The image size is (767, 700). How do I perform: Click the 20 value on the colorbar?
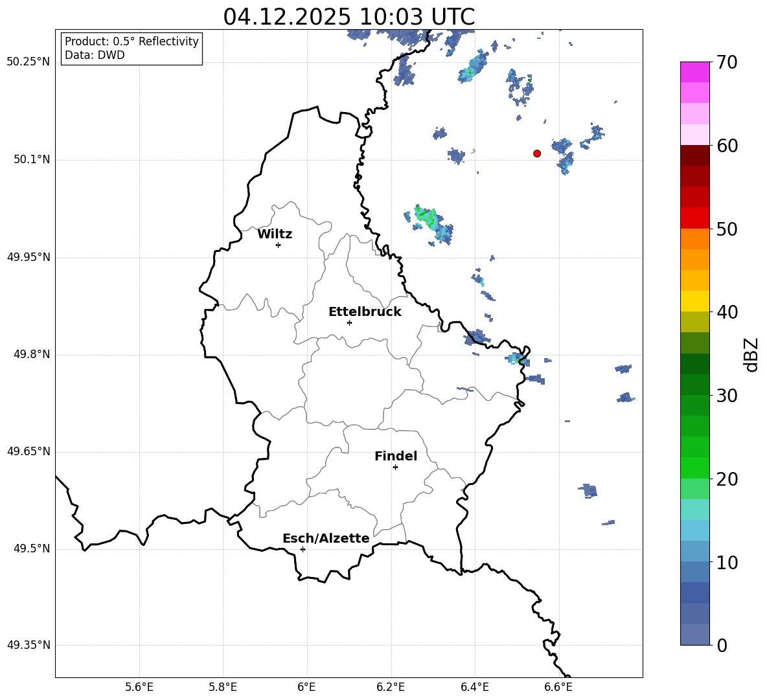(x=727, y=479)
